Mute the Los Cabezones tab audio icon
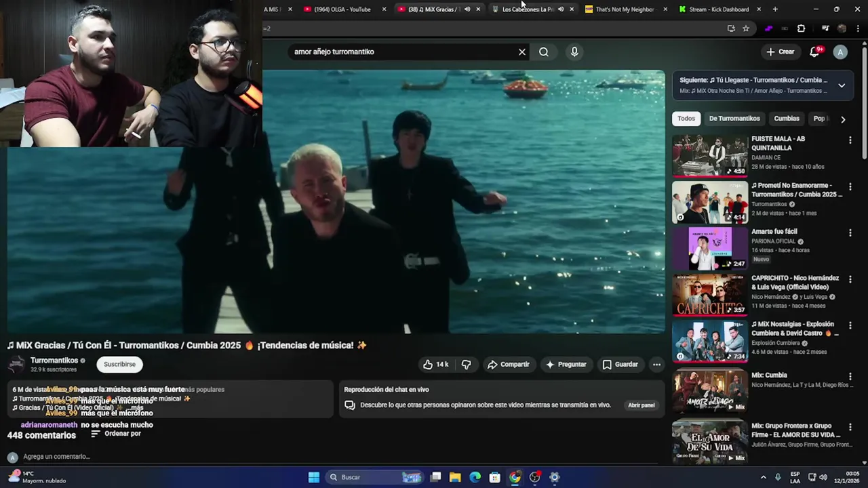The width and height of the screenshot is (868, 488). pyautogui.click(x=560, y=9)
